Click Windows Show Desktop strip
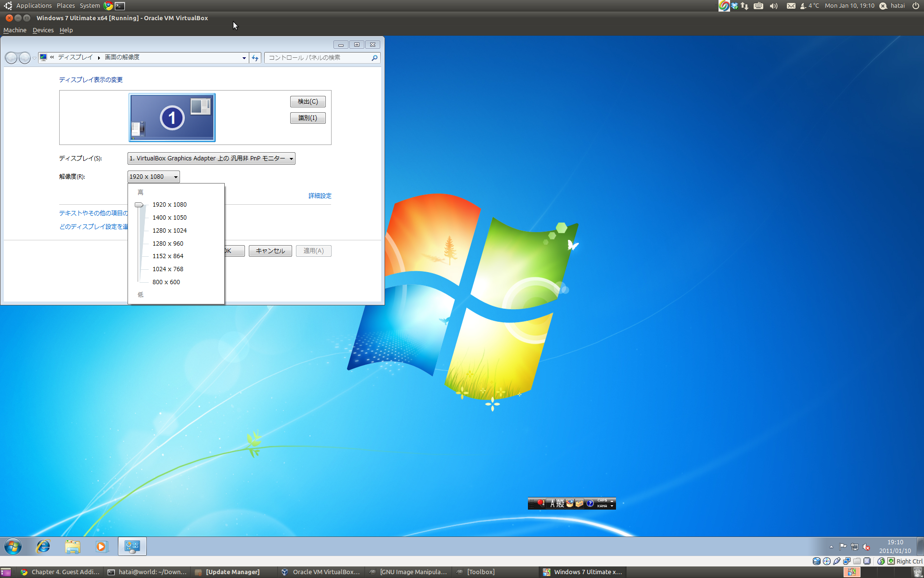 point(920,547)
